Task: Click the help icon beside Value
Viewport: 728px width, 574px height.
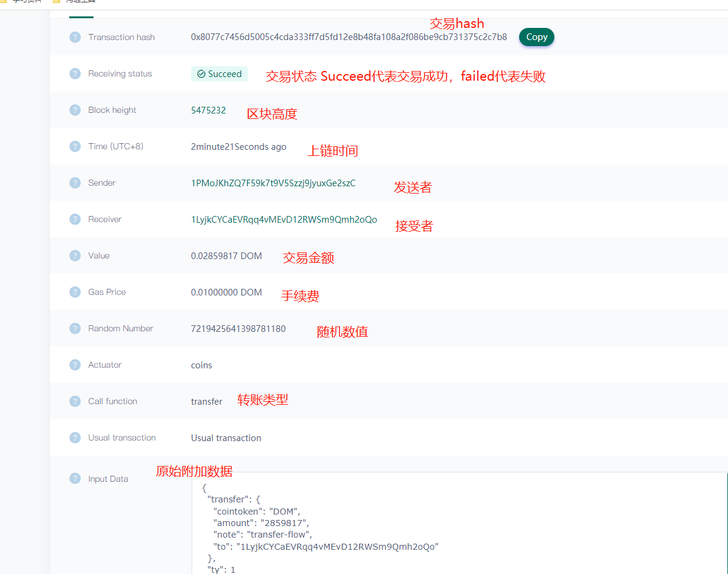Action: 75,255
